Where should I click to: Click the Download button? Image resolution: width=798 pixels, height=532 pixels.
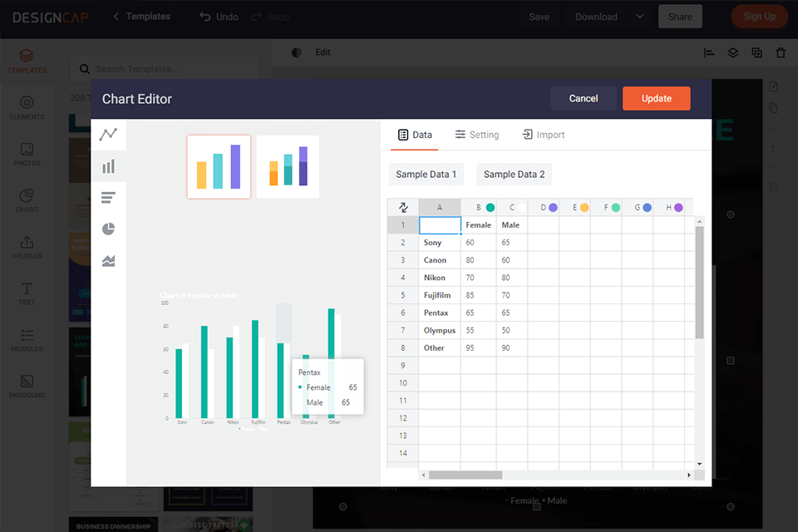(x=597, y=17)
